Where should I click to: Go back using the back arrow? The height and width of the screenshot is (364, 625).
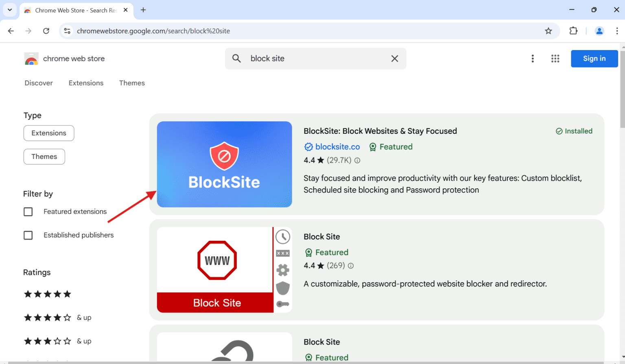point(11,31)
